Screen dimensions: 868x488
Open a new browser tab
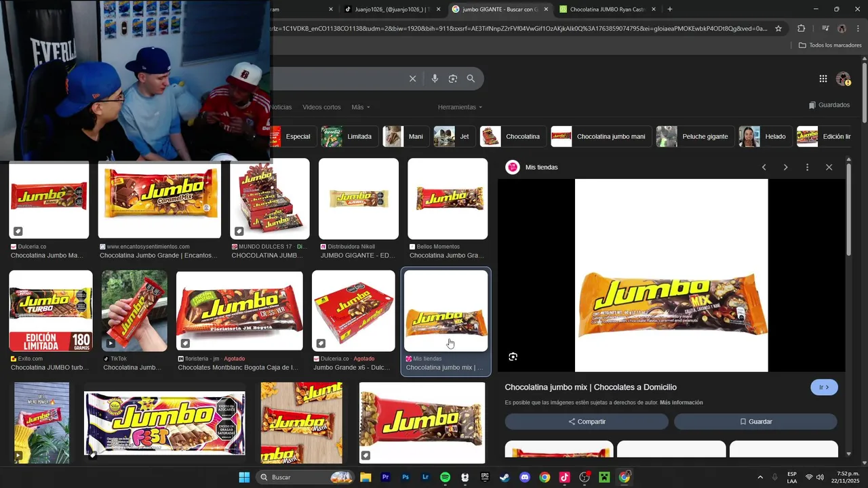tap(670, 9)
